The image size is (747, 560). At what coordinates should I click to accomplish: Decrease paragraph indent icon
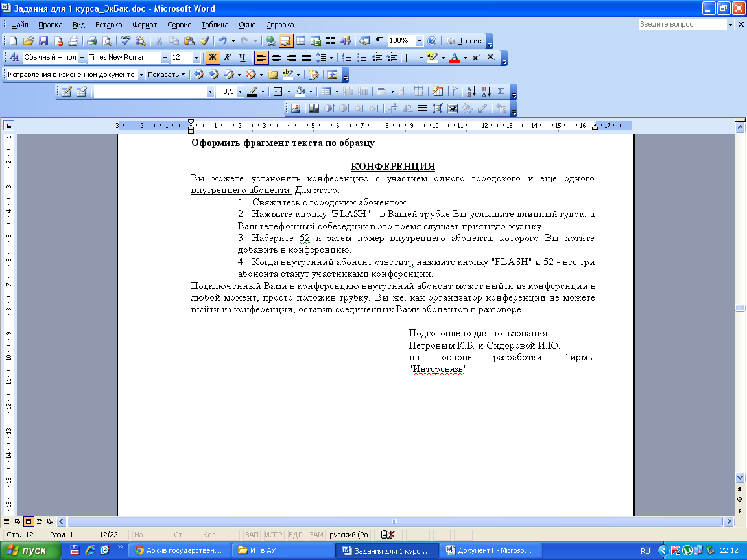pos(377,58)
